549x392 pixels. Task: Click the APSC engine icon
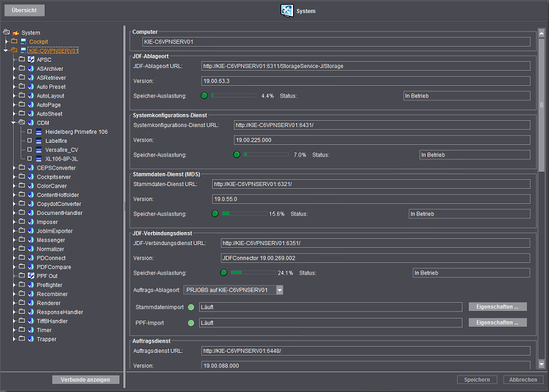point(31,60)
